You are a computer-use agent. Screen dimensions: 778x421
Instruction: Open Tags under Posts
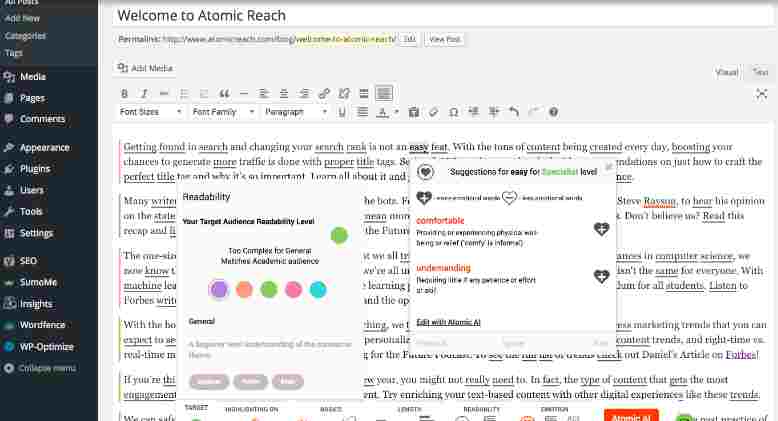click(x=13, y=53)
